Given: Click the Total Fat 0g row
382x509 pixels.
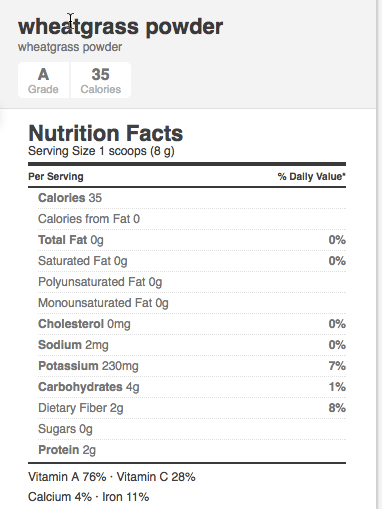Looking at the screenshot, I should click(x=192, y=240).
